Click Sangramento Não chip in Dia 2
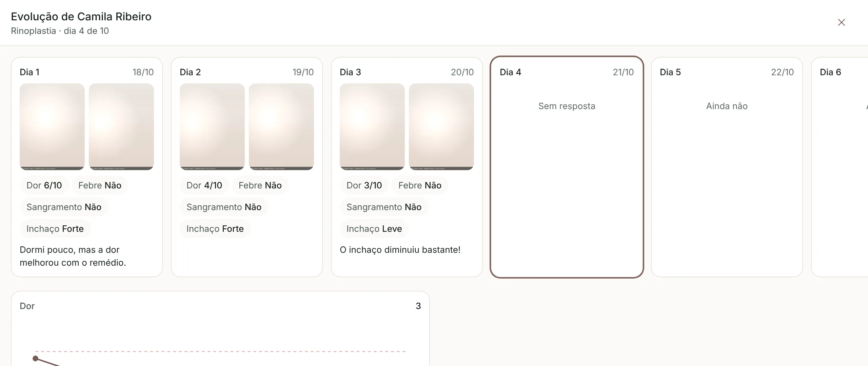 [224, 207]
